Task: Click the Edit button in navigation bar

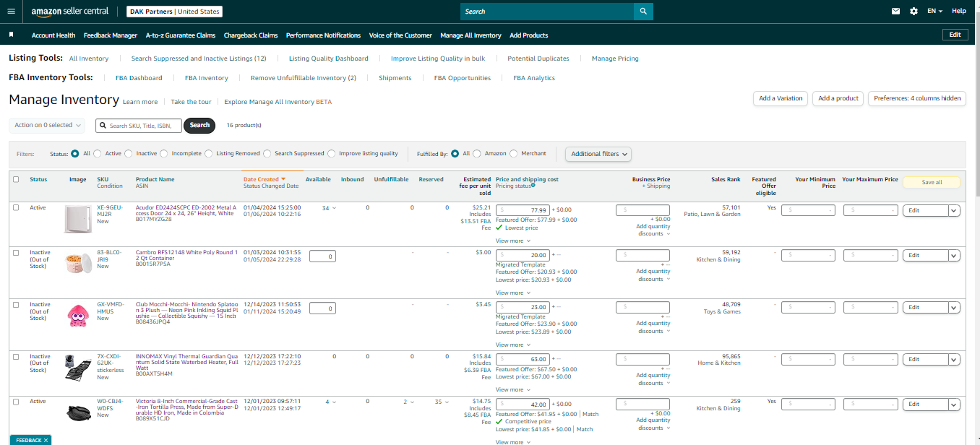Action: [x=955, y=35]
